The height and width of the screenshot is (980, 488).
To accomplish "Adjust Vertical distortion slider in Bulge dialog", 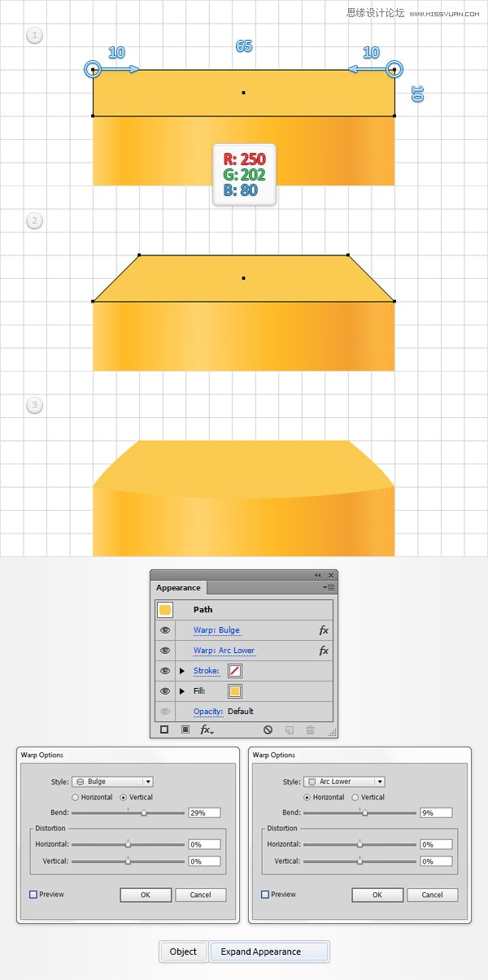I will (x=128, y=861).
